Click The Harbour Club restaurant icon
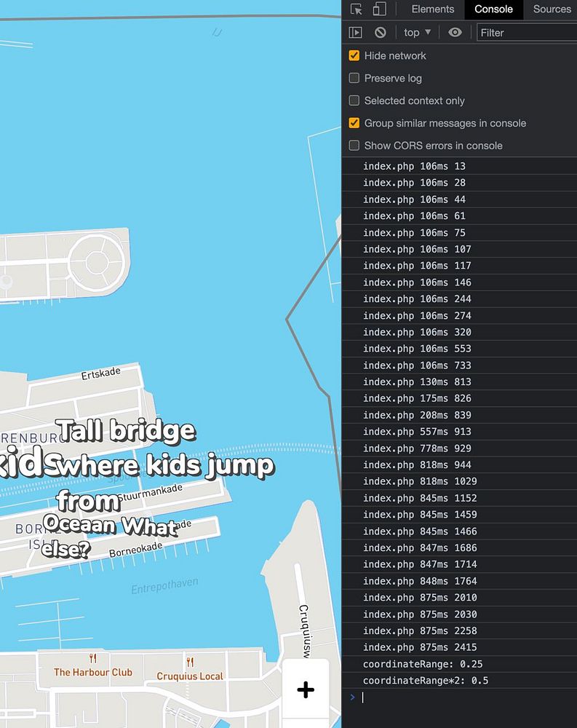577x728 pixels. 93,658
